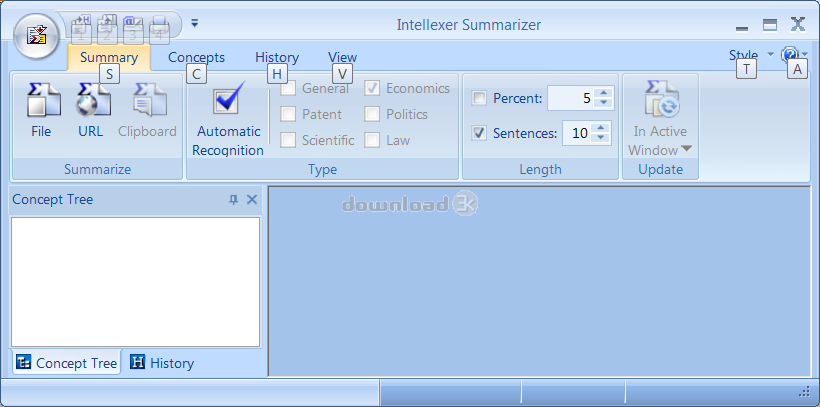Close the Intellexer Summarizer window
Image resolution: width=820 pixels, height=407 pixels.
pyautogui.click(x=798, y=25)
